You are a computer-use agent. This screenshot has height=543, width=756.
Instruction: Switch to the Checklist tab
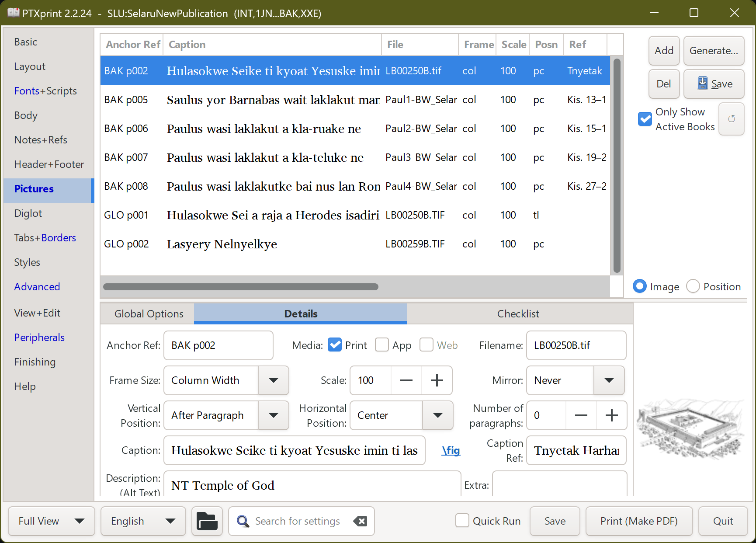click(518, 313)
